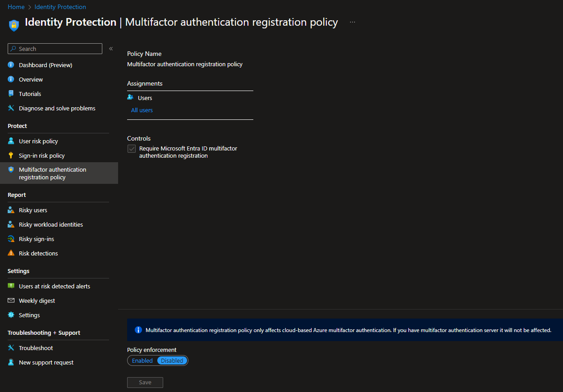
Task: Click the Identity Protection shield icon in header
Action: point(14,25)
